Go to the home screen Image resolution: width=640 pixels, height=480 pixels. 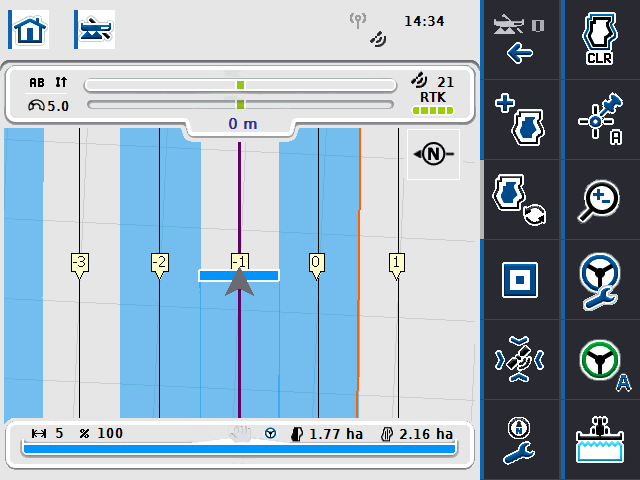point(29,29)
